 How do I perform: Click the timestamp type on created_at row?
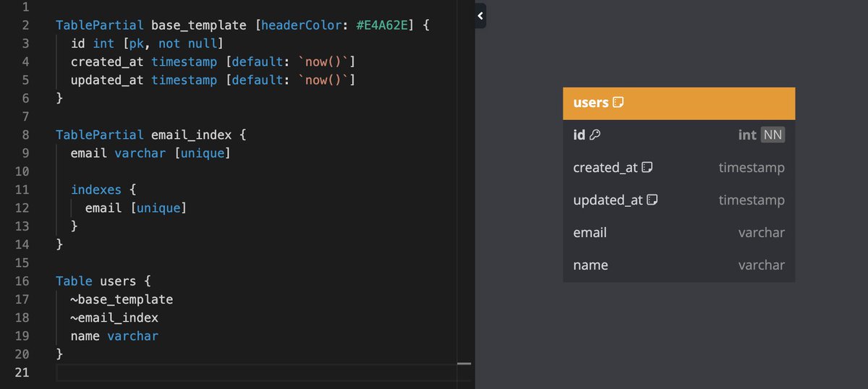click(x=752, y=168)
